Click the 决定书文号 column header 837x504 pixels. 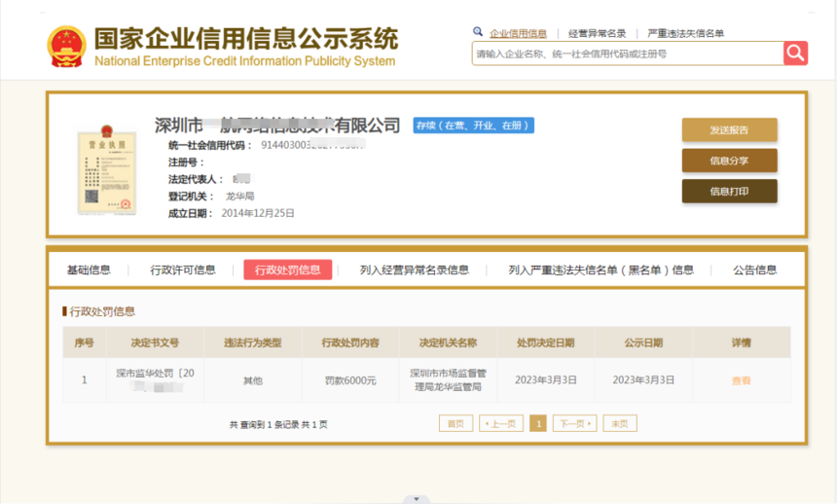(155, 342)
